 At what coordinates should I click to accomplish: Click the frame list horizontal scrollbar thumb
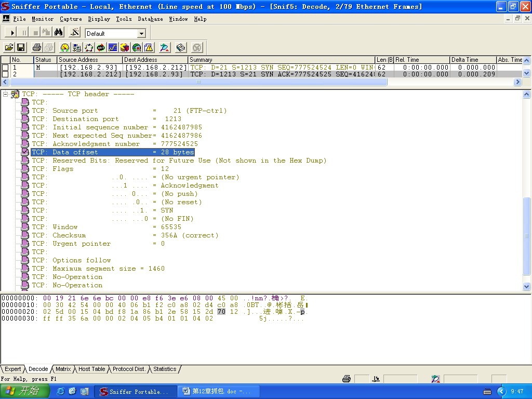coord(198,82)
